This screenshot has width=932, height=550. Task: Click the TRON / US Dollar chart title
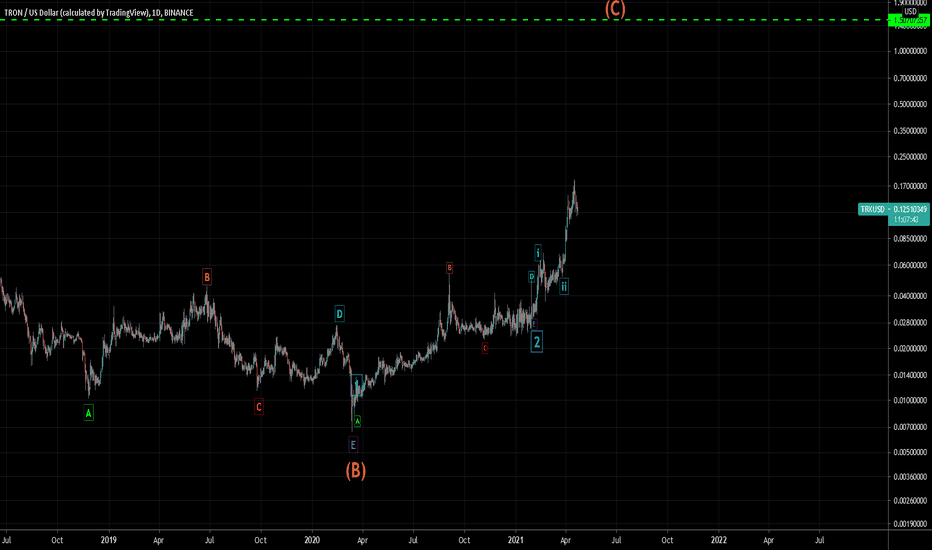99,12
